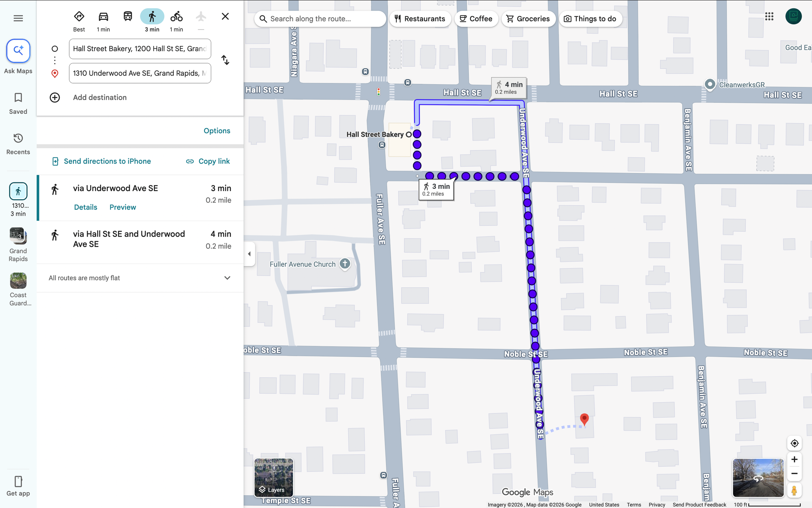Preview the Underwood Ave route

(x=122, y=207)
